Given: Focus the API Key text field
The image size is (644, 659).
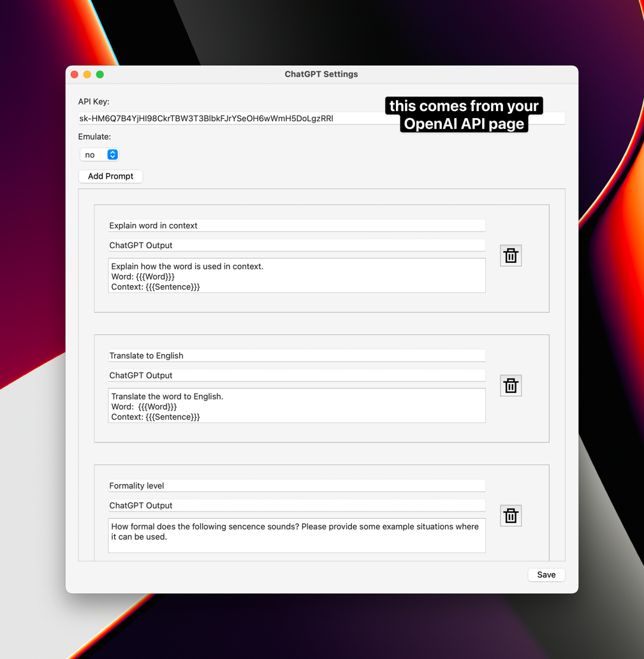Looking at the screenshot, I should click(x=230, y=119).
